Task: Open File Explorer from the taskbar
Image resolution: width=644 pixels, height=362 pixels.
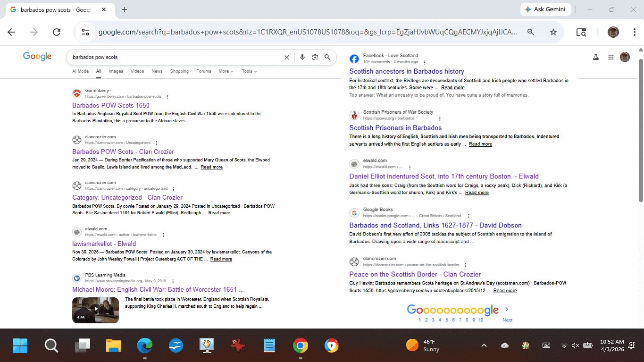Action: click(x=114, y=346)
